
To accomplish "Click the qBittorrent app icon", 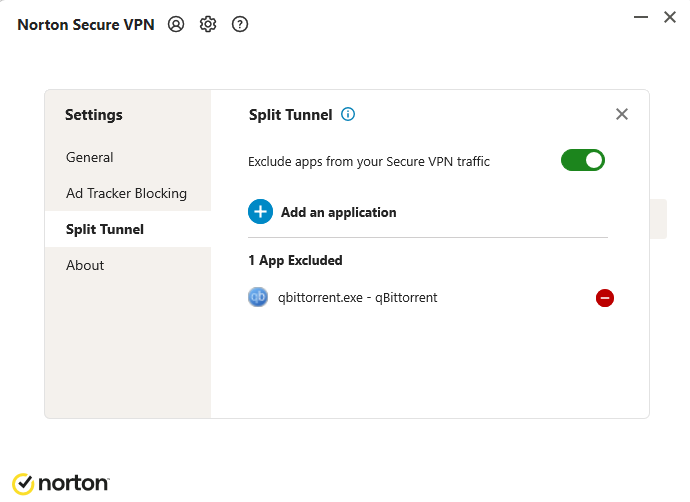I will point(258,297).
